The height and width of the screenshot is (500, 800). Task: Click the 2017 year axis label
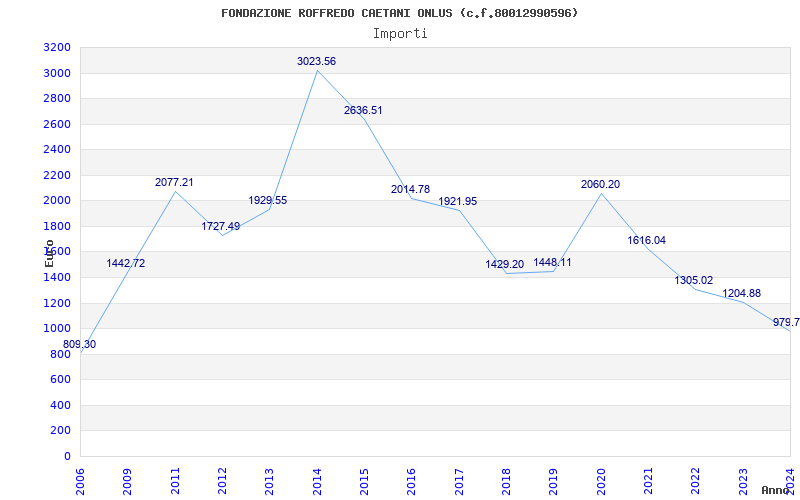click(459, 482)
